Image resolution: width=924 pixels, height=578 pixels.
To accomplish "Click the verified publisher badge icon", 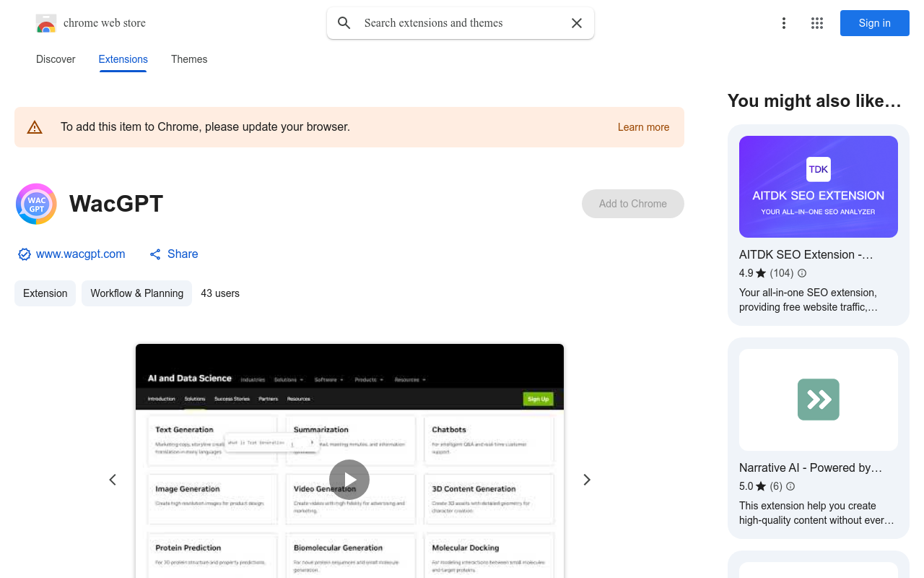I will pos(25,254).
